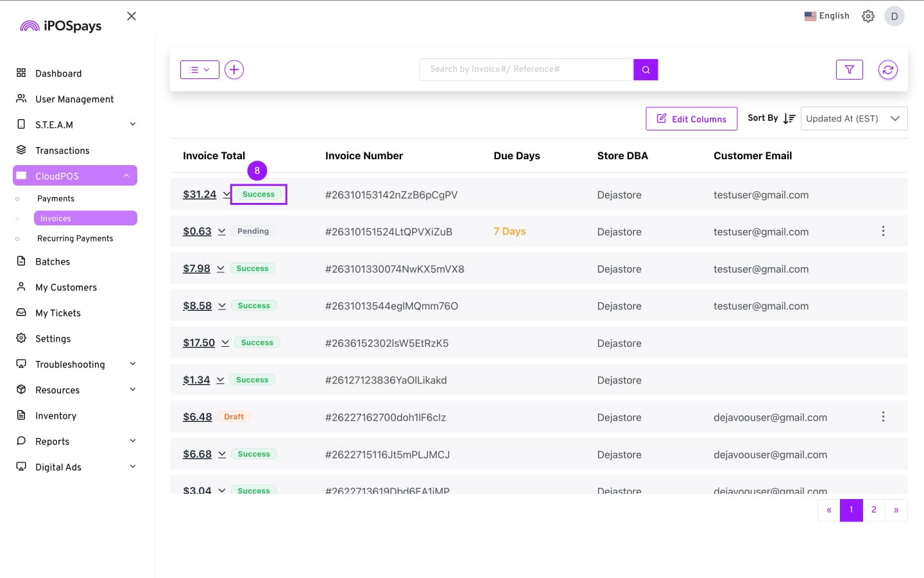Click the $17.50 invoice total link
The height and width of the screenshot is (578, 924).
coord(199,343)
